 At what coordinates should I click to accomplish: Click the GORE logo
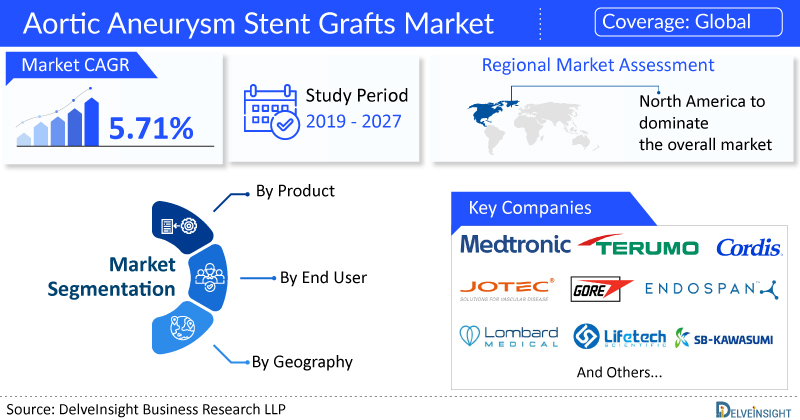click(x=601, y=289)
